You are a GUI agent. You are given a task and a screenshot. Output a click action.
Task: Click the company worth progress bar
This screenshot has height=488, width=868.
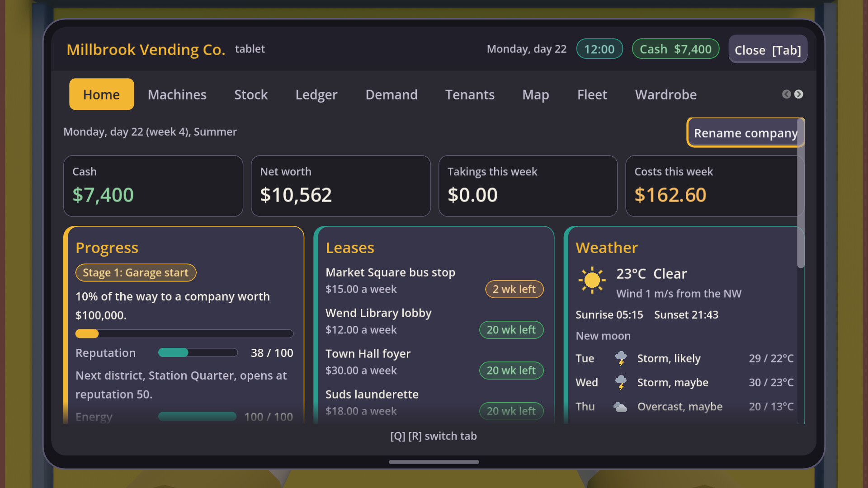[184, 334]
